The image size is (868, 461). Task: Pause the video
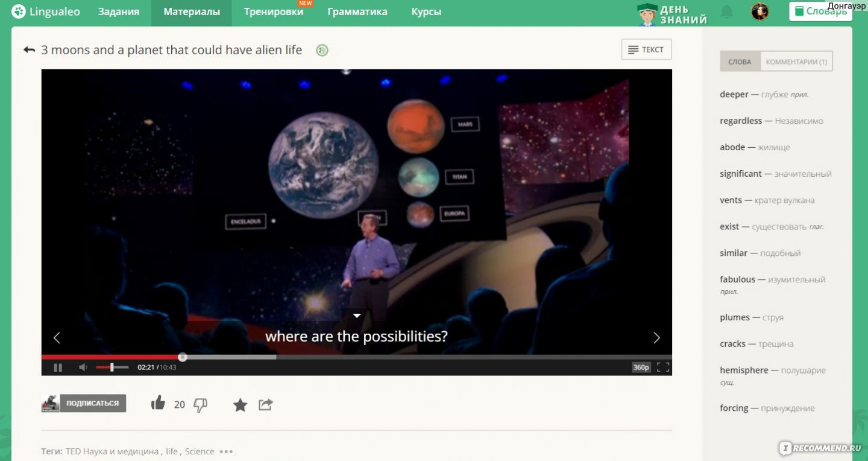click(x=58, y=367)
